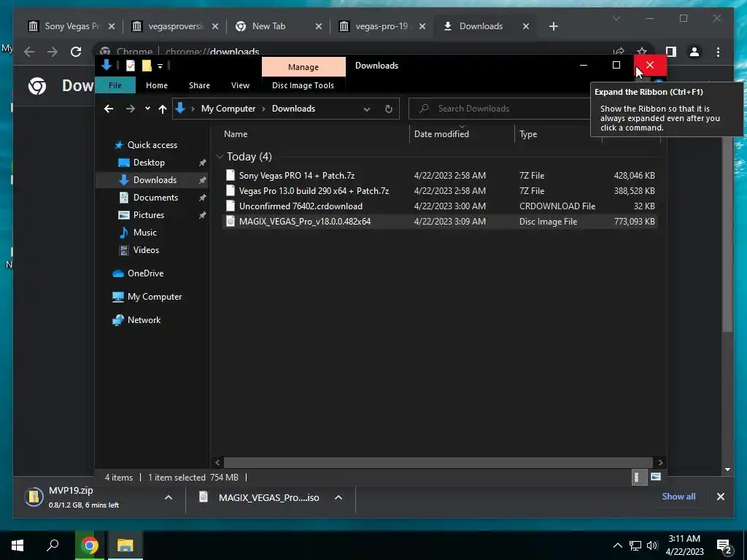Click Downloads in the address breadcrumb
Screen dimensions: 747x560
click(293, 109)
